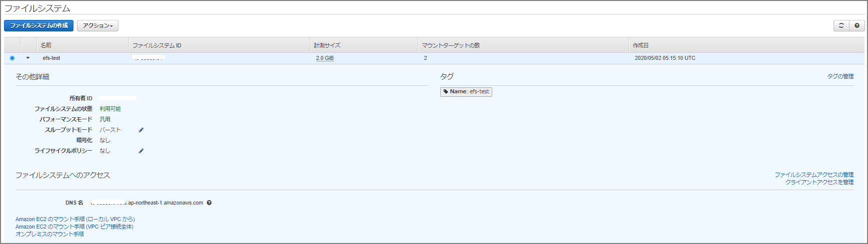Image resolution: width=868 pixels, height=244 pixels.
Task: Open EC2 mount instructions from local VPC
Action: click(x=75, y=219)
